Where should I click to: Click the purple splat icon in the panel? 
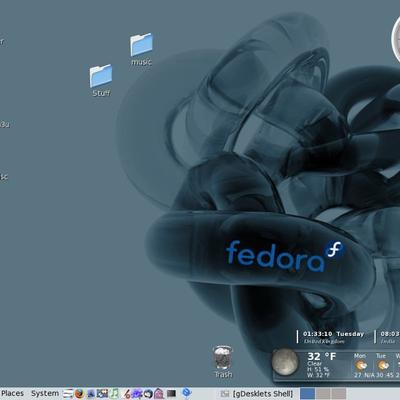coord(137,394)
